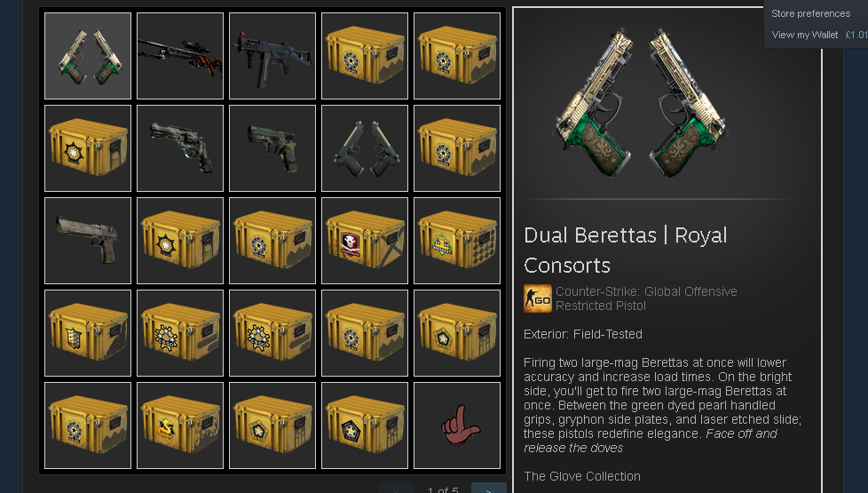Click the Dual Berettas Royal Consorts title
Viewport: 868px width, 493px height.
[x=625, y=250]
